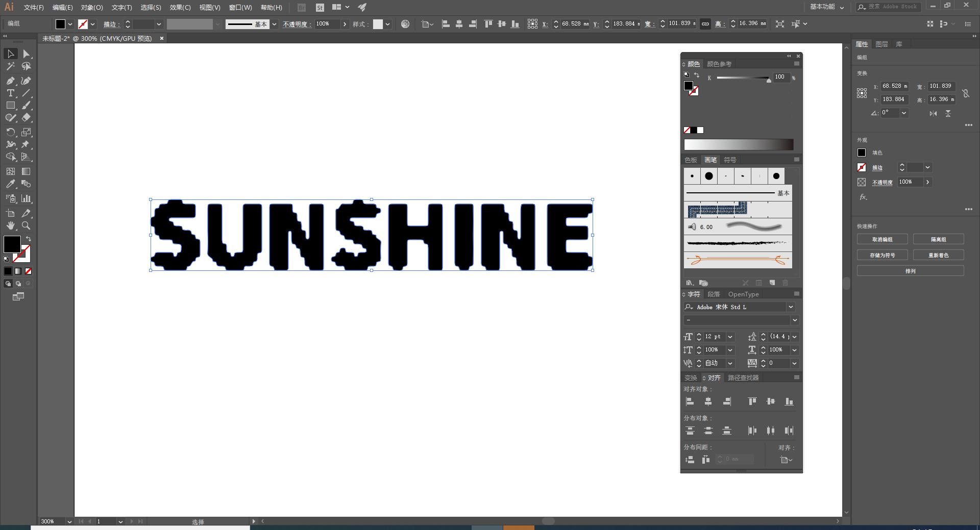The width and height of the screenshot is (980, 530).
Task: Switch to the Hand tool
Action: tap(10, 225)
